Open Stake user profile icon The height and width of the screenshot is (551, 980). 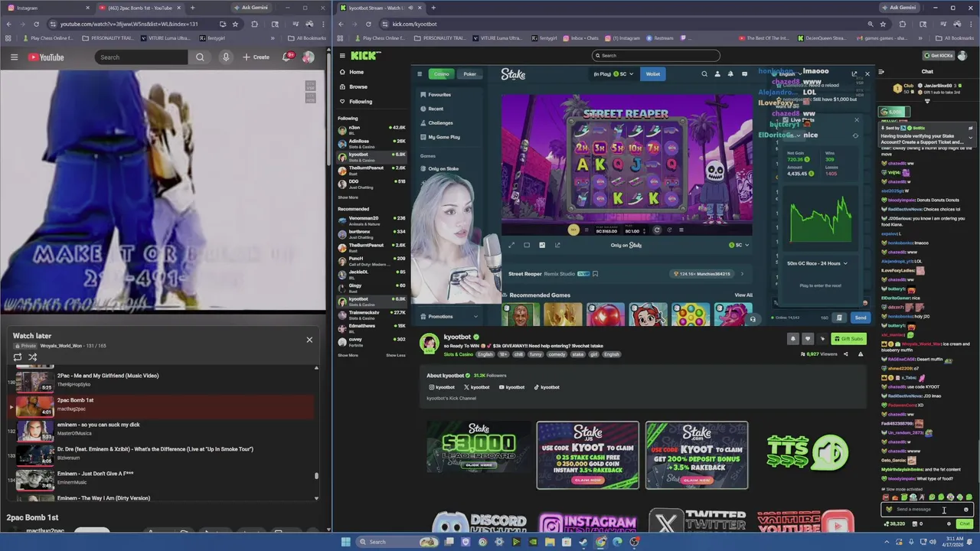[x=717, y=74]
